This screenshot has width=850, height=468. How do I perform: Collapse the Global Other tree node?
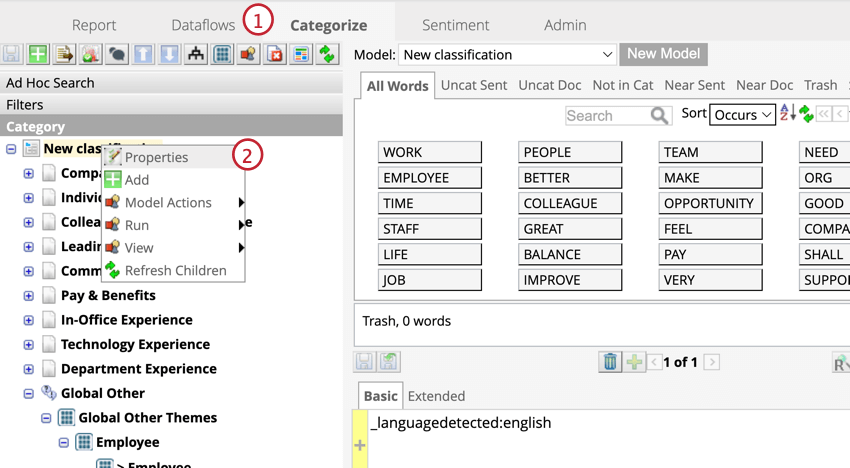pos(29,394)
